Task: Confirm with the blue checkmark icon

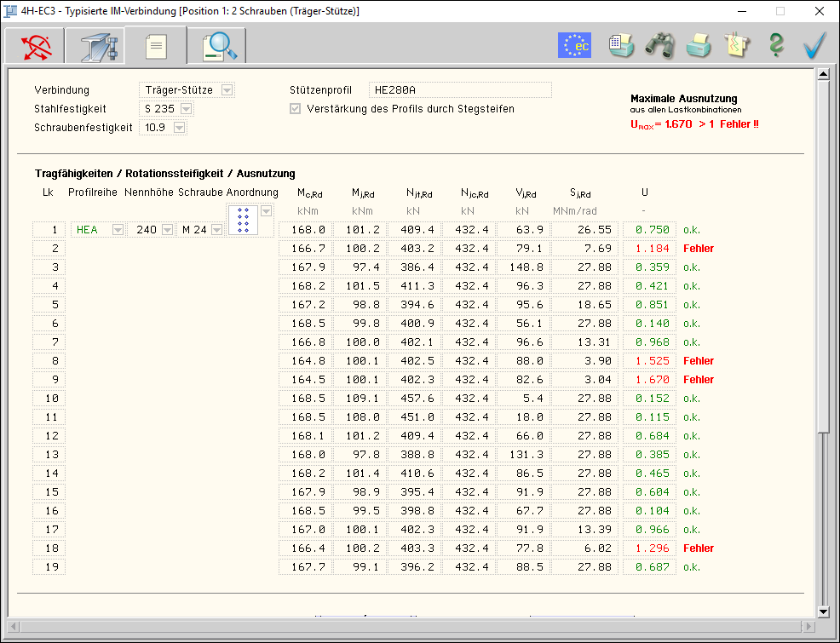Action: coord(815,45)
